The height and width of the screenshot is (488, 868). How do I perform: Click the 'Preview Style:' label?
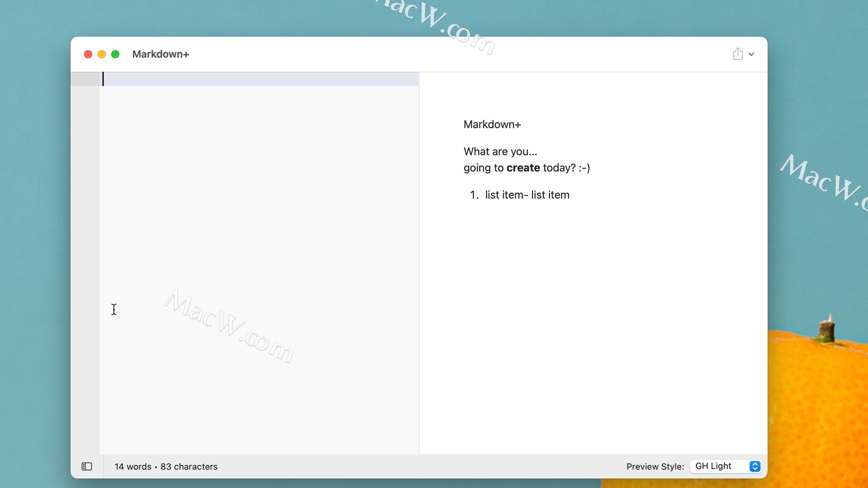[655, 467]
